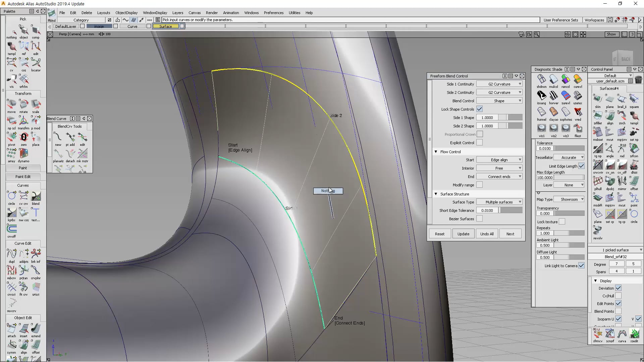Click the Undo All button
Viewport: 644px width, 362px height.
(487, 234)
